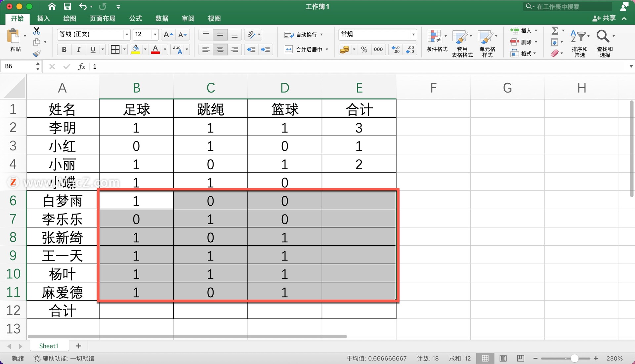
Task: Click 格式 cells format button
Action: point(523,53)
